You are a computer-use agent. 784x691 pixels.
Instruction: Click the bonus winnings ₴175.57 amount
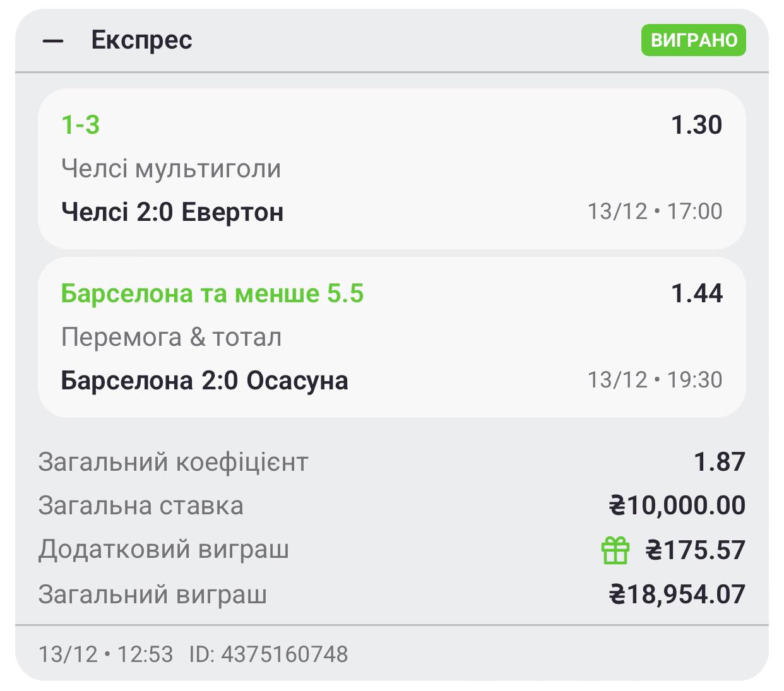[x=695, y=550]
